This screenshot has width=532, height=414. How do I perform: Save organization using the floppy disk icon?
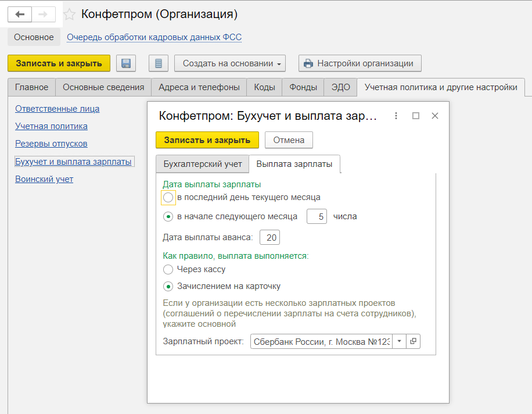[126, 63]
